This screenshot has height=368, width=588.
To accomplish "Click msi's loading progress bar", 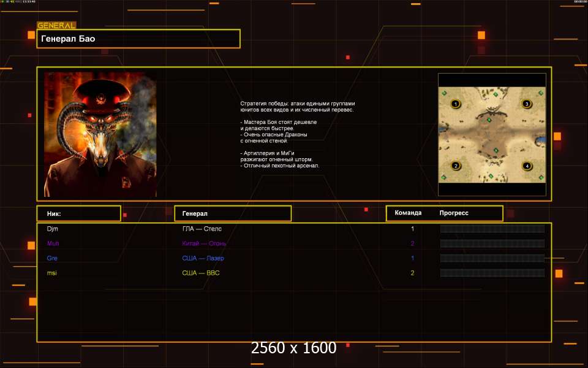I will point(492,273).
